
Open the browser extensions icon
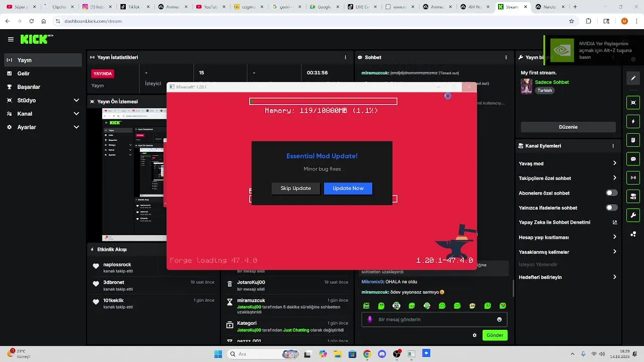pyautogui.click(x=589, y=21)
